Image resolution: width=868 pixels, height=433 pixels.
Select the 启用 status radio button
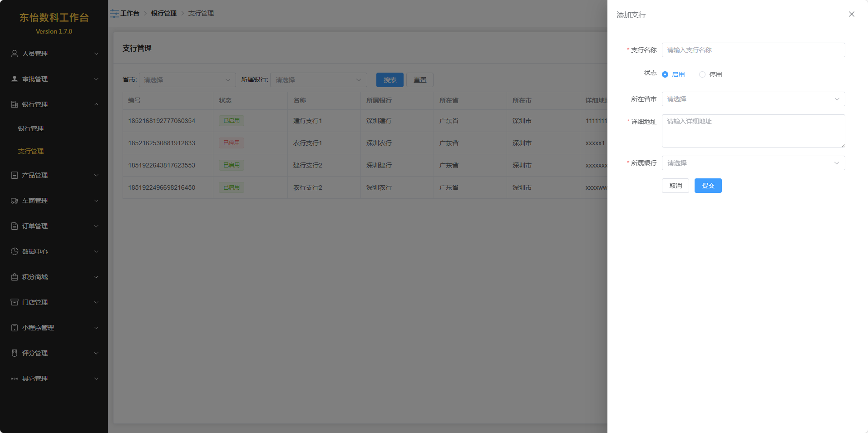pyautogui.click(x=665, y=74)
